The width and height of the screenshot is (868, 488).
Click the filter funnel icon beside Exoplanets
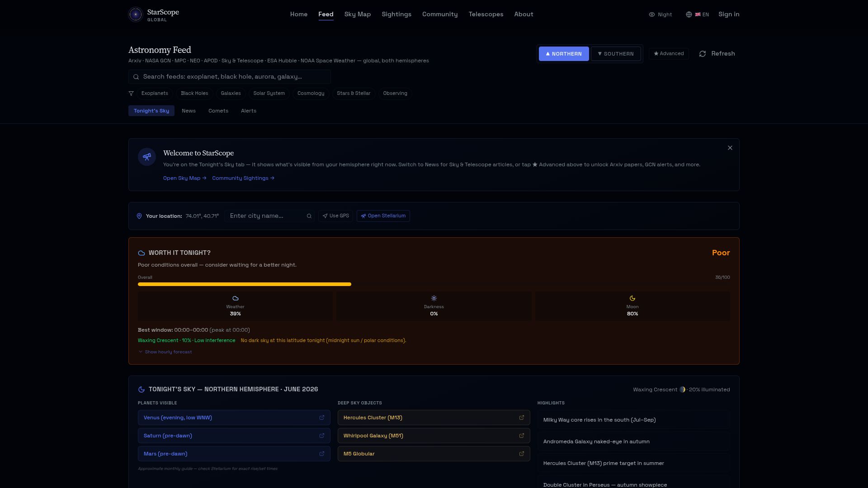[x=131, y=94]
